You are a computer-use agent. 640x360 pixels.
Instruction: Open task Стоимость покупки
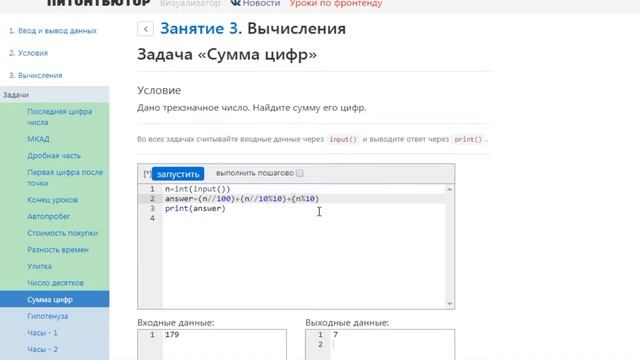click(62, 233)
